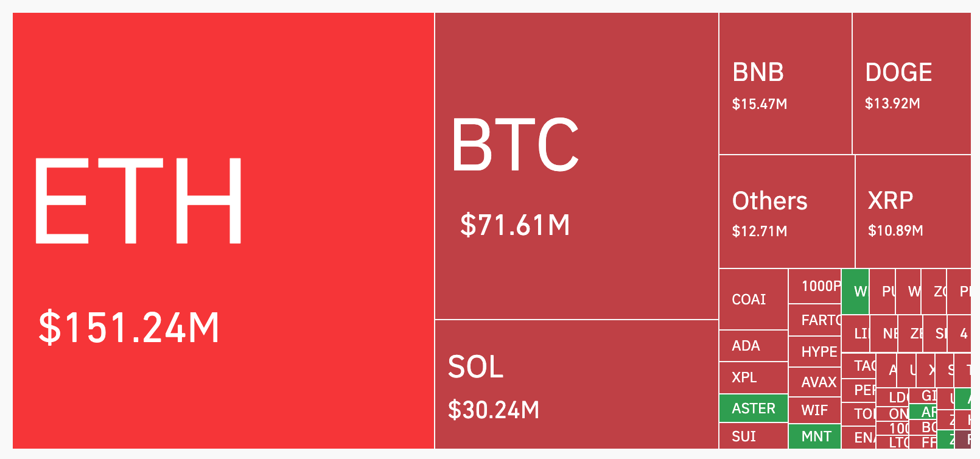The image size is (980, 459).
Task: Click the BNB $15.47M tile
Action: pyautogui.click(x=785, y=83)
